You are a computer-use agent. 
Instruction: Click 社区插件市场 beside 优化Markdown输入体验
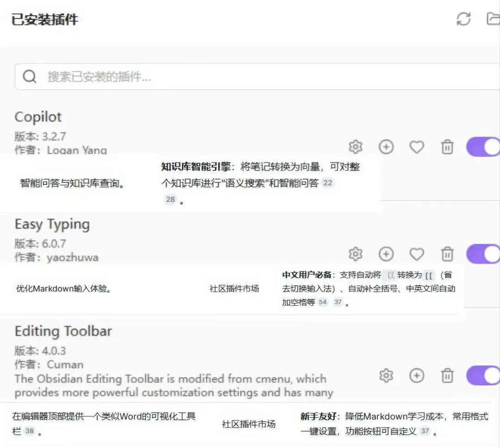pos(234,289)
